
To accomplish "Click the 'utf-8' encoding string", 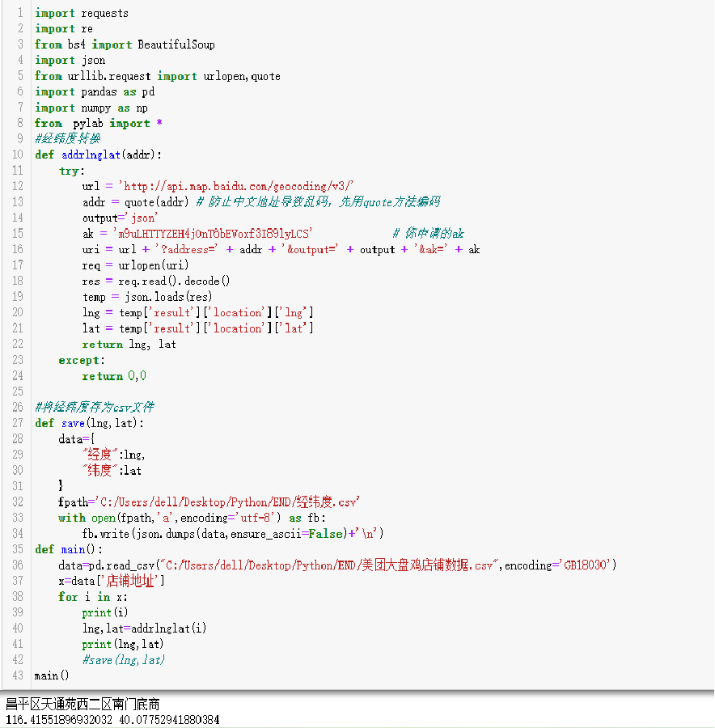I will click(257, 518).
